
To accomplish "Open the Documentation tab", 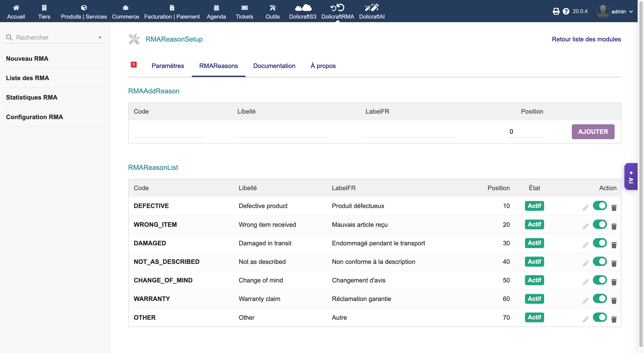I will click(x=274, y=66).
